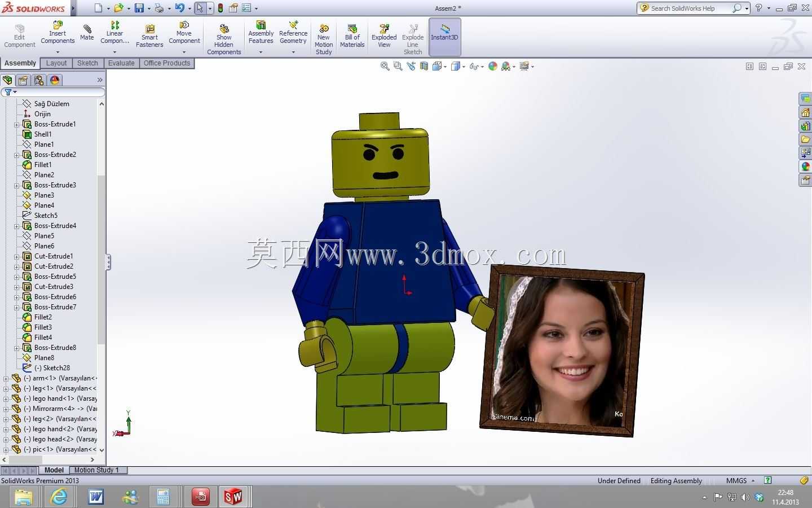Open the File Explorer folder icon in task pane

coord(805,139)
